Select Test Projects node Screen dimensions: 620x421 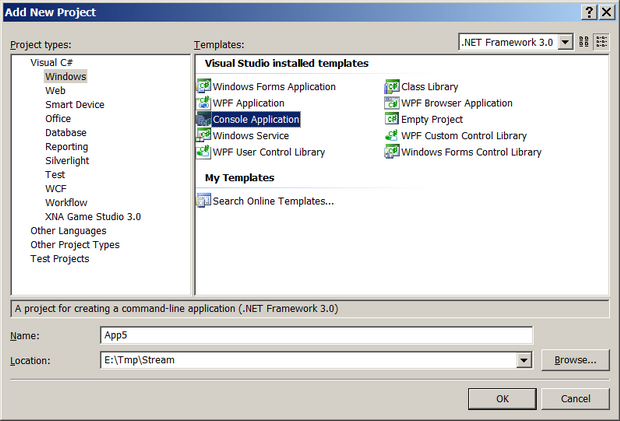60,259
